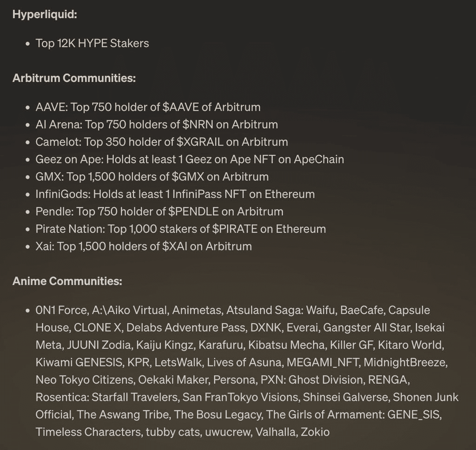Select the Camelot $XGRAIL entry
The image size is (476, 450).
click(x=162, y=142)
